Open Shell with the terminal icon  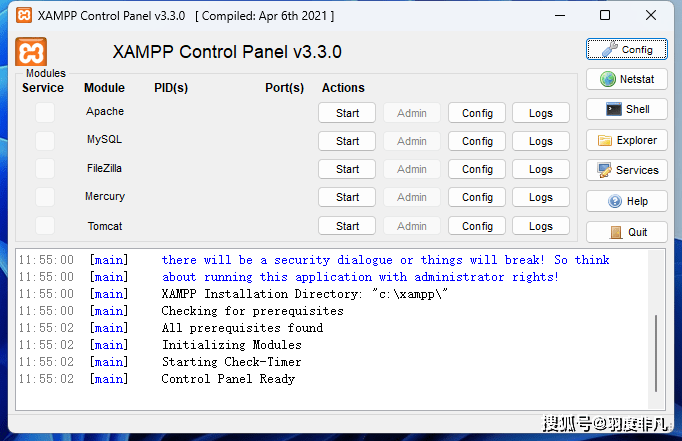[626, 110]
